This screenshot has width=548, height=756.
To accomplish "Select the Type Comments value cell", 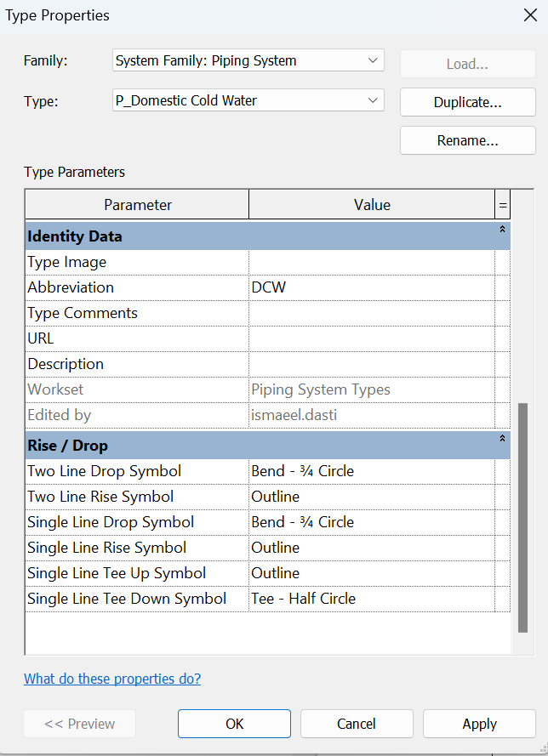I will click(372, 313).
